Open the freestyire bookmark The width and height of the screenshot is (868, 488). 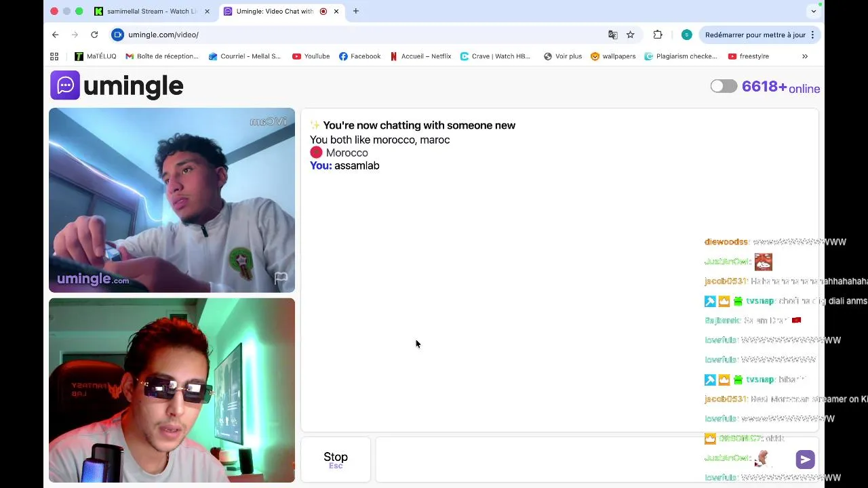(748, 56)
